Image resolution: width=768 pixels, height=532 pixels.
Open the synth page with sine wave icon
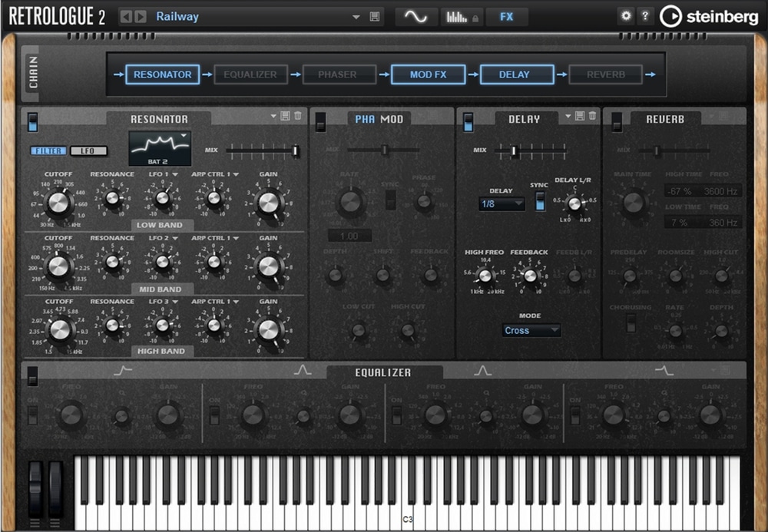pyautogui.click(x=415, y=17)
